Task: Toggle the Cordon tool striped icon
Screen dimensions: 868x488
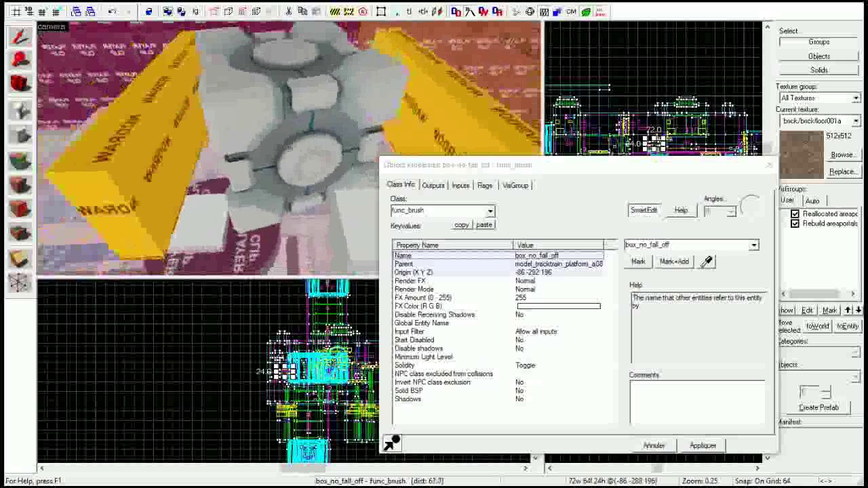Action: coord(334,12)
